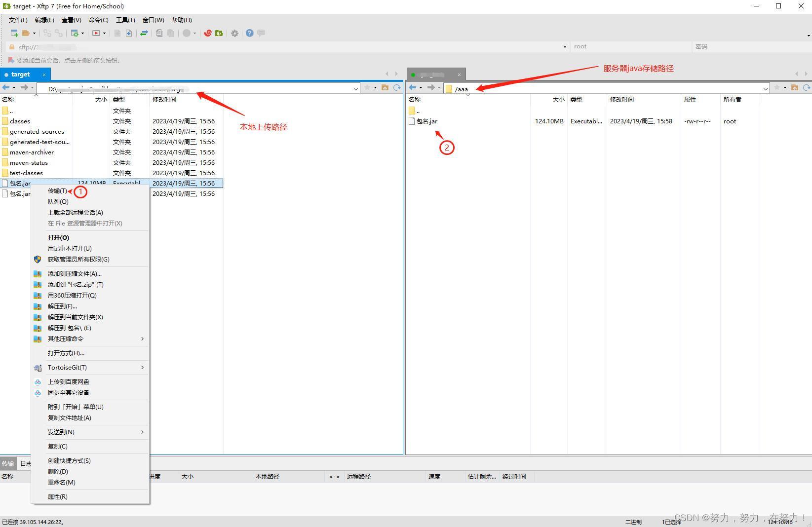Close the remote session tab

tap(459, 75)
